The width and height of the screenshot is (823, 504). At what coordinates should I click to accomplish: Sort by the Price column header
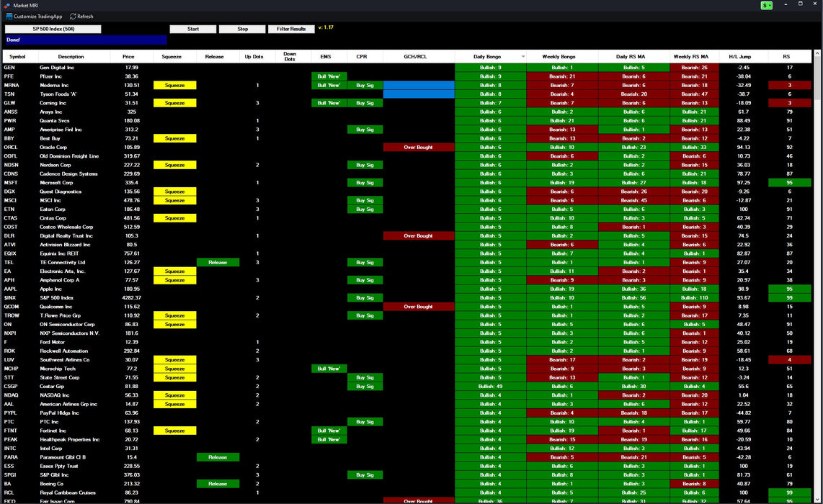coord(128,56)
